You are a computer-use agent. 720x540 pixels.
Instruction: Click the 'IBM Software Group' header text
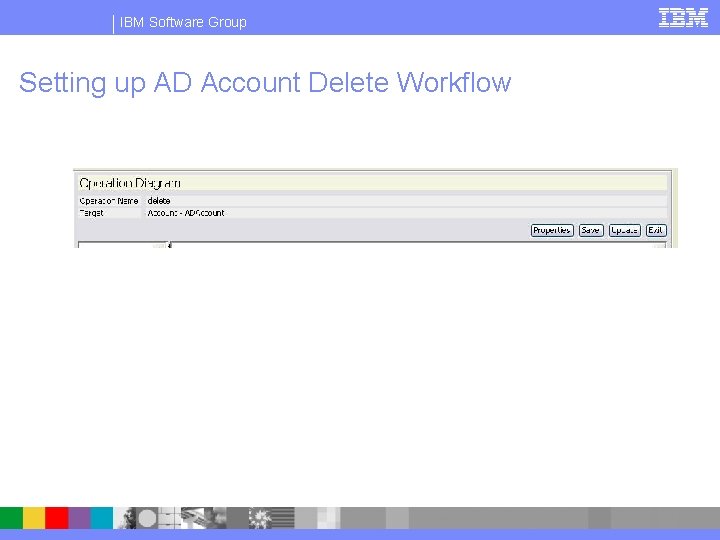click(183, 22)
